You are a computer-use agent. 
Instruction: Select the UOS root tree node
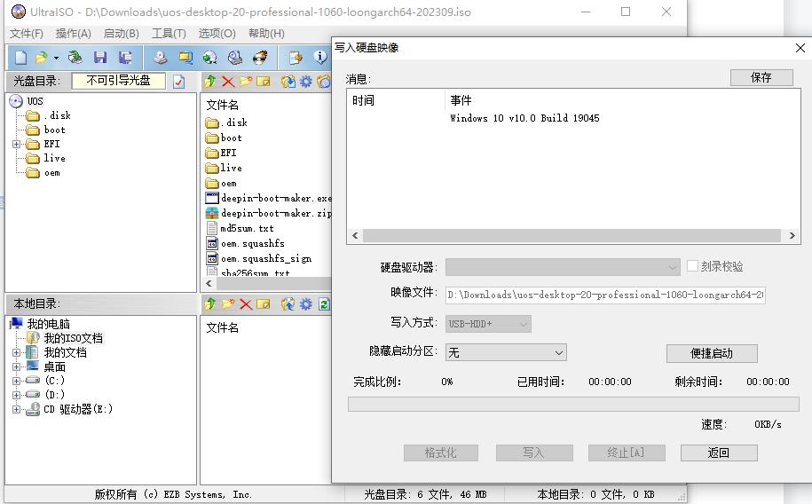click(x=35, y=101)
